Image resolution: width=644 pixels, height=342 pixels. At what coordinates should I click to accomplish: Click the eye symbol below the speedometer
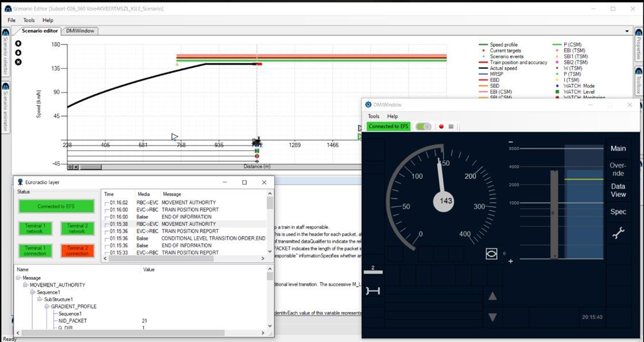(x=492, y=253)
